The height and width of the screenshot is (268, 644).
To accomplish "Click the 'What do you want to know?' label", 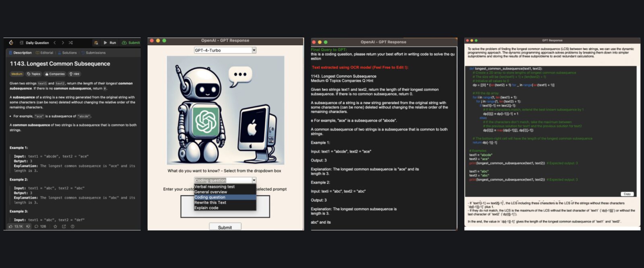I will 224,171.
